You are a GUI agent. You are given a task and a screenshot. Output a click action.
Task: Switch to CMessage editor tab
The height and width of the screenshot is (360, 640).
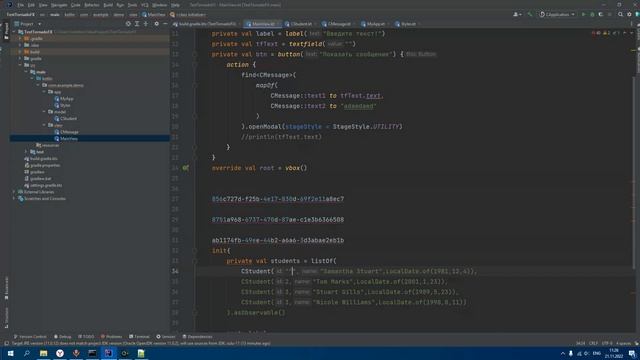[338, 24]
